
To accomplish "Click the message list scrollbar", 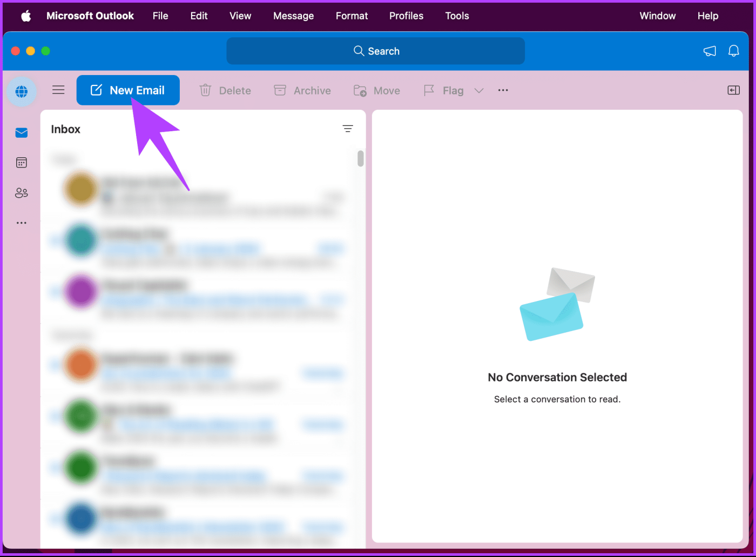I will 361,158.
